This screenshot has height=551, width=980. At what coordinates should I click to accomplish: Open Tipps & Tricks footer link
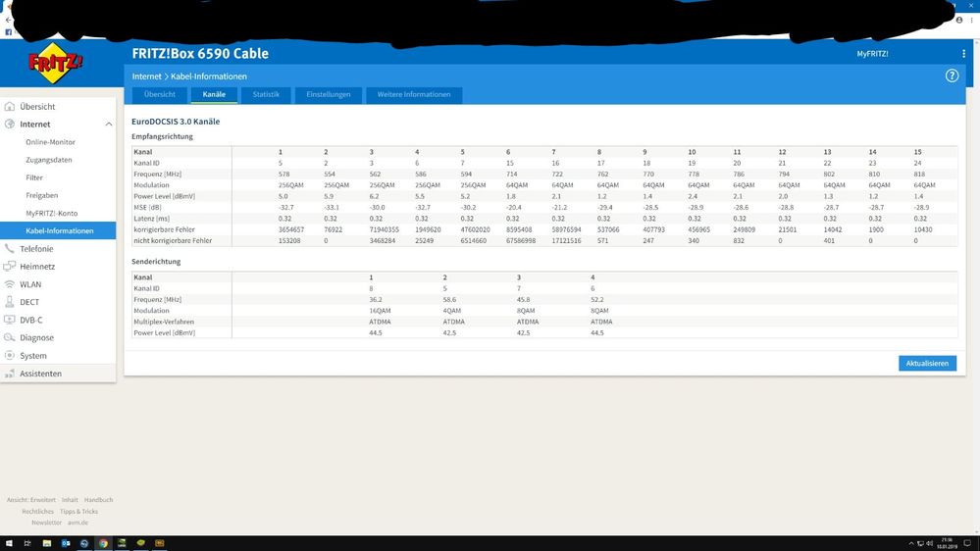(78, 511)
